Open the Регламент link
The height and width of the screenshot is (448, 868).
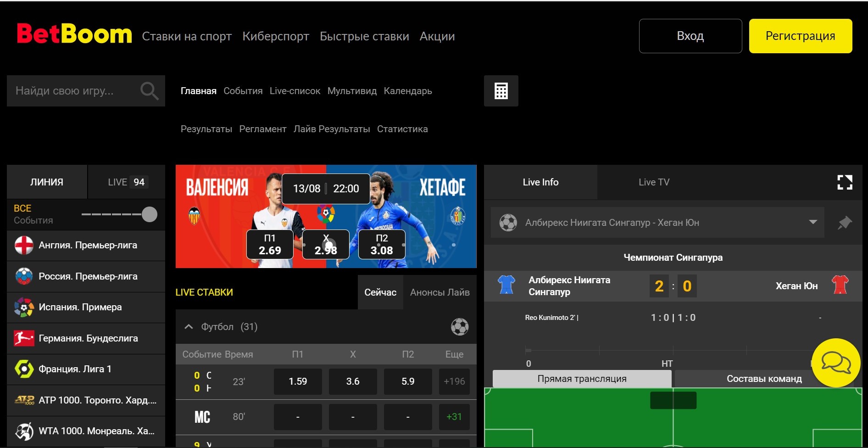click(263, 129)
